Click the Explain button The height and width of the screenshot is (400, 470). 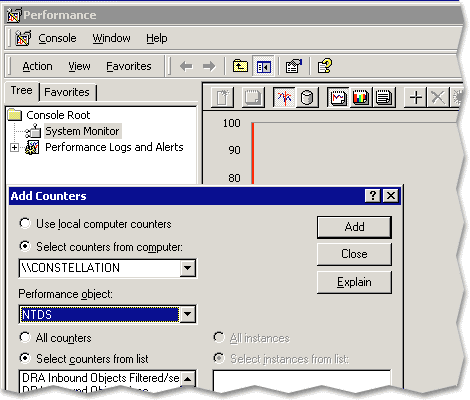354,282
